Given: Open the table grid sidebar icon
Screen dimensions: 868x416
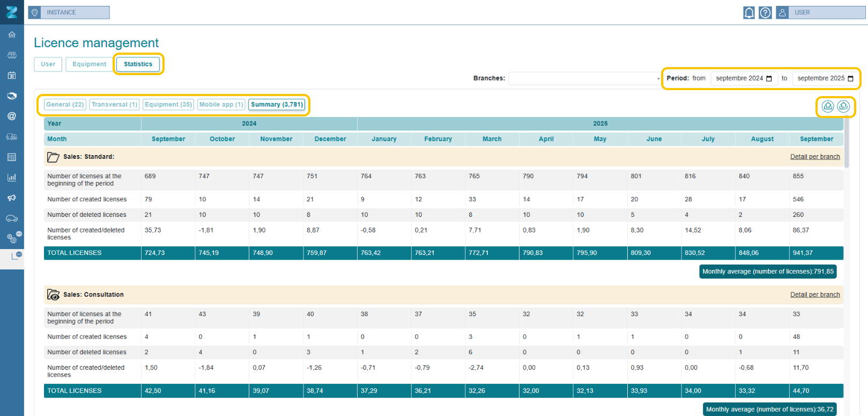Looking at the screenshot, I should click(12, 157).
